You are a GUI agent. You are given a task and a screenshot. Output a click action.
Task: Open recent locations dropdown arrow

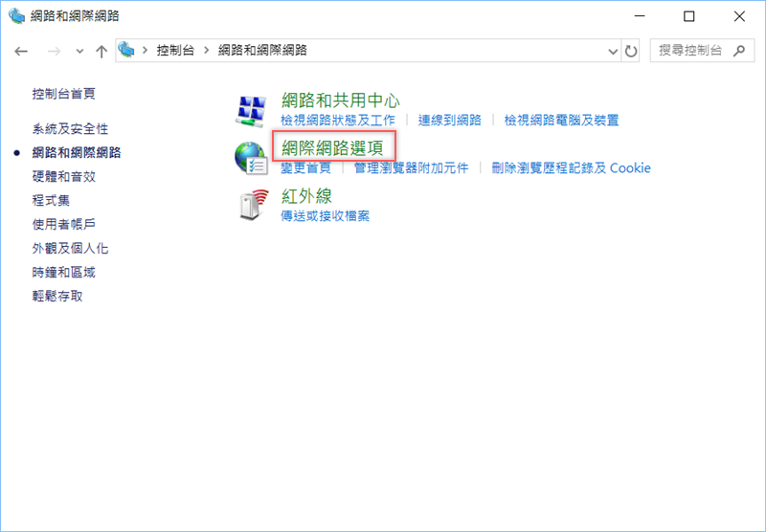79,51
